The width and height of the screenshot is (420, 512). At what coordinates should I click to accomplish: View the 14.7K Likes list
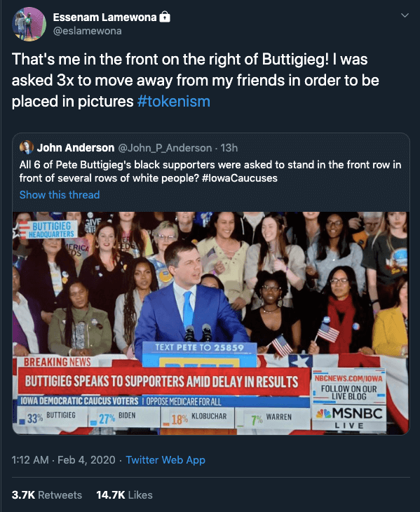point(124,495)
